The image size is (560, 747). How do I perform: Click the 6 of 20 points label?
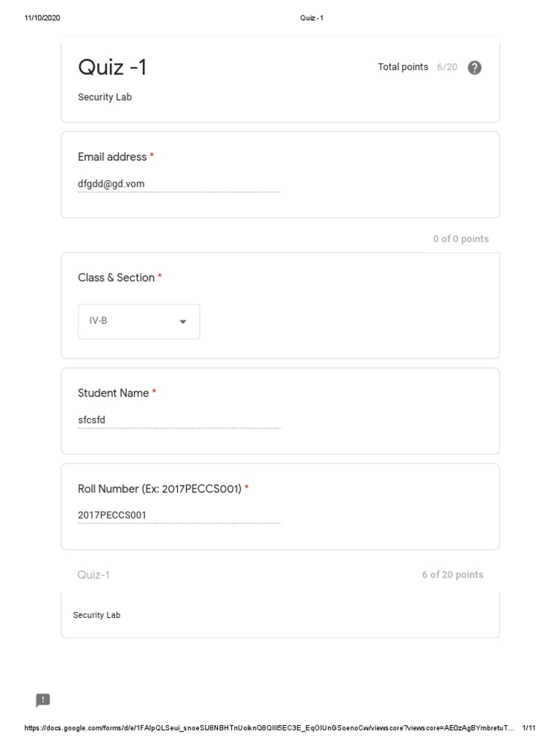(452, 575)
